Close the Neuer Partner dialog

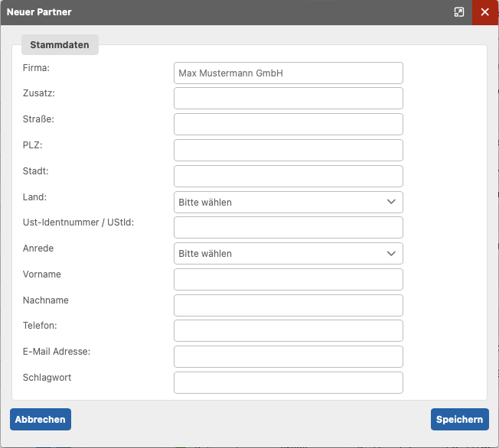coord(485,12)
